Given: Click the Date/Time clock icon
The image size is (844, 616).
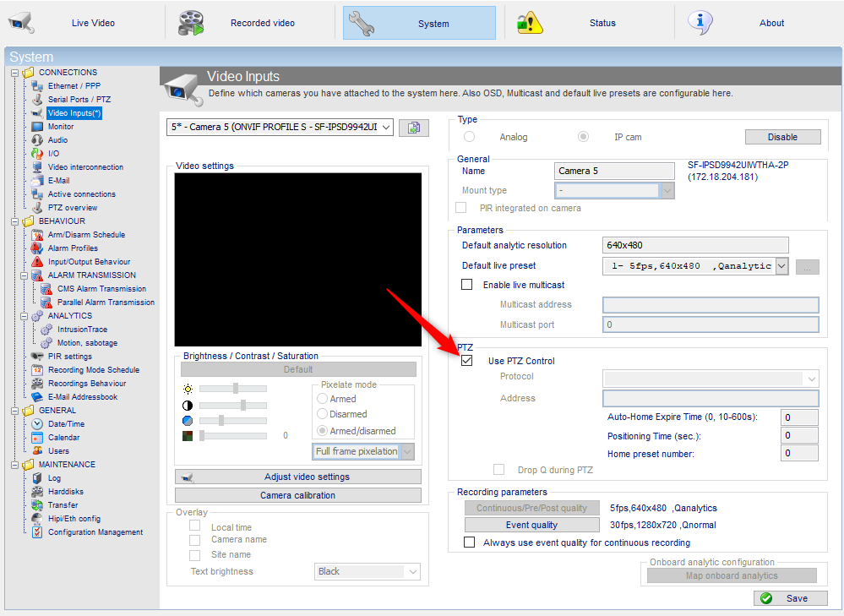Looking at the screenshot, I should (37, 424).
